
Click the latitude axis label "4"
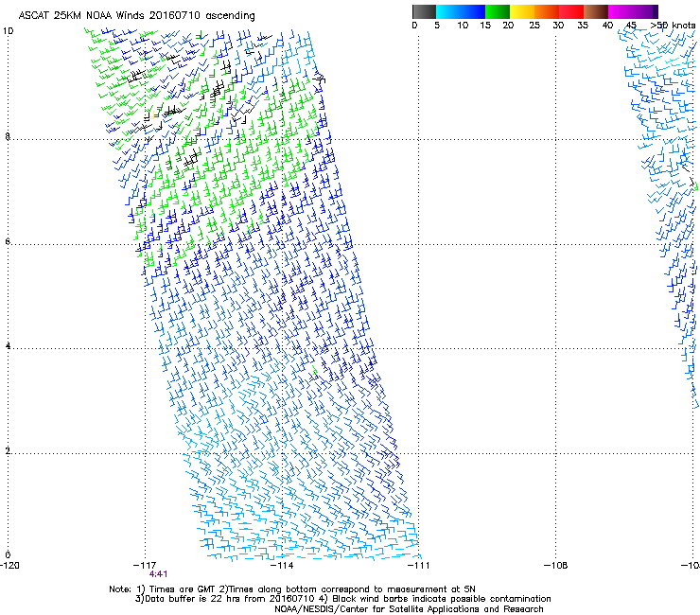pos(8,346)
